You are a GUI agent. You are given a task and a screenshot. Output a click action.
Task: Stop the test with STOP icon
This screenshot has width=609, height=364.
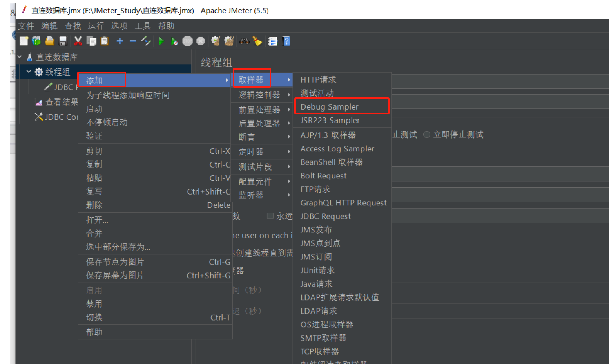[x=188, y=41]
